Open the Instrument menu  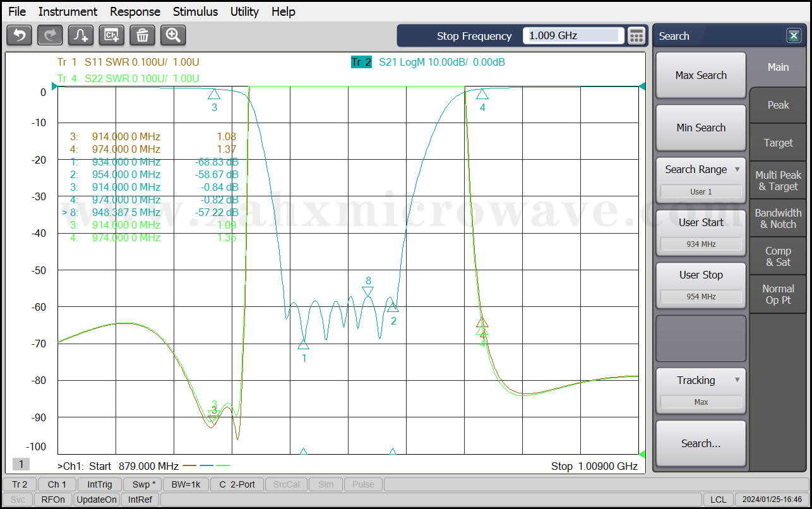pyautogui.click(x=68, y=11)
